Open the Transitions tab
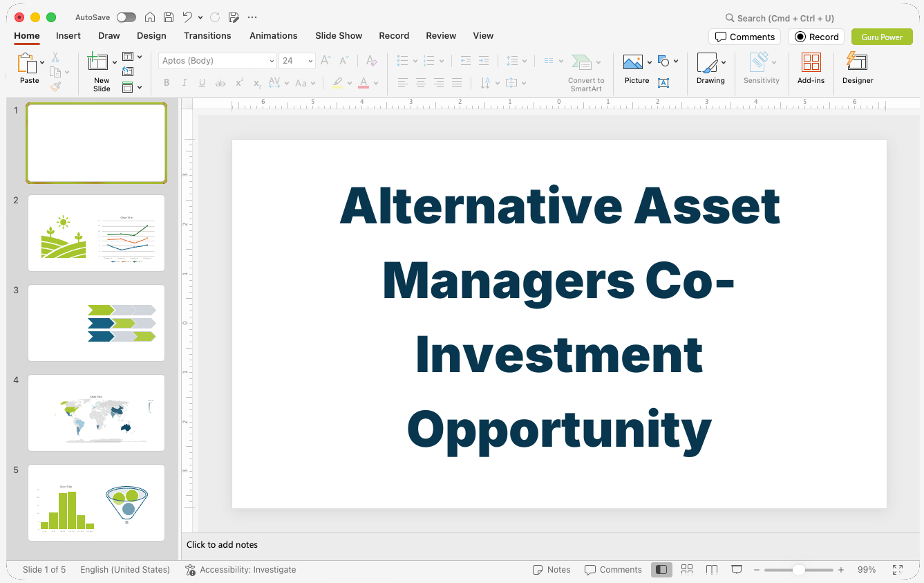 (207, 35)
